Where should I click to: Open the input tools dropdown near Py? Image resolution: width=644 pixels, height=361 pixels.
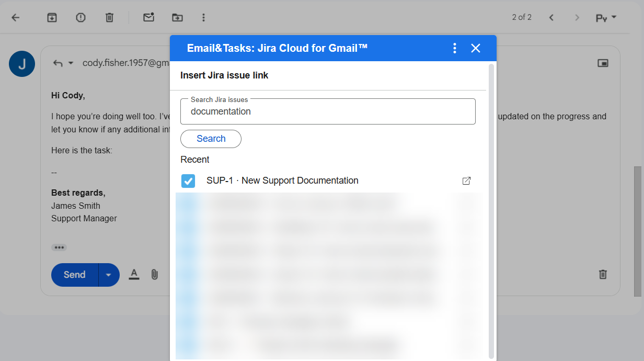pos(615,17)
